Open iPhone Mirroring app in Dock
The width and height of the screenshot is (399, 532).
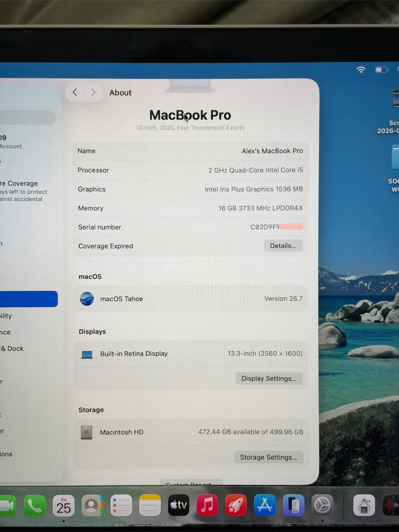click(x=294, y=505)
